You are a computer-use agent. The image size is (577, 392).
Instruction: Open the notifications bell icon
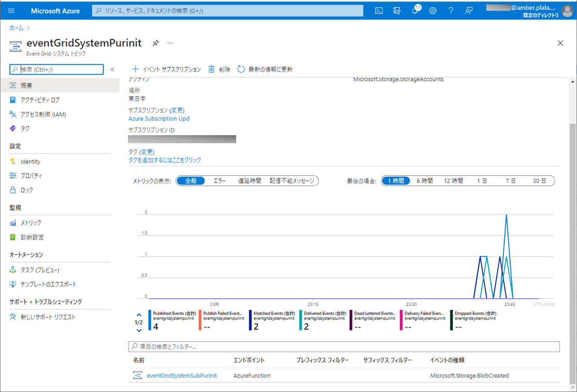click(415, 11)
